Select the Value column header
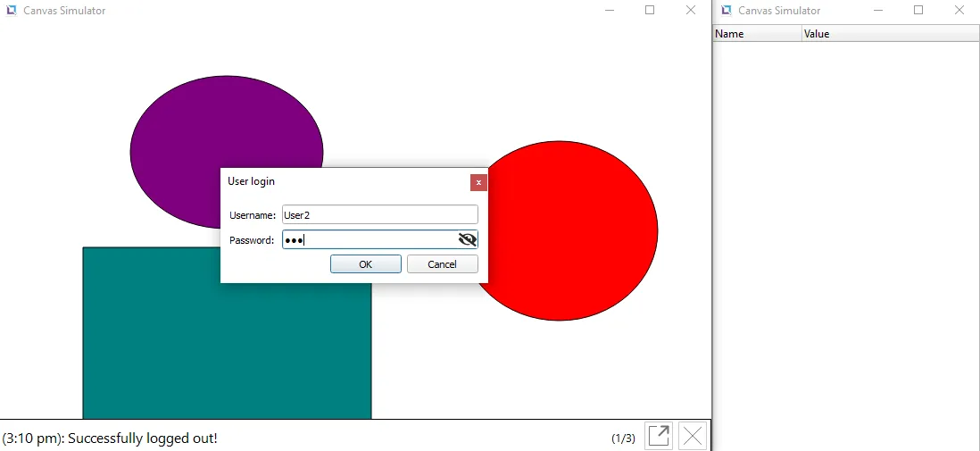The height and width of the screenshot is (451, 980). (888, 34)
